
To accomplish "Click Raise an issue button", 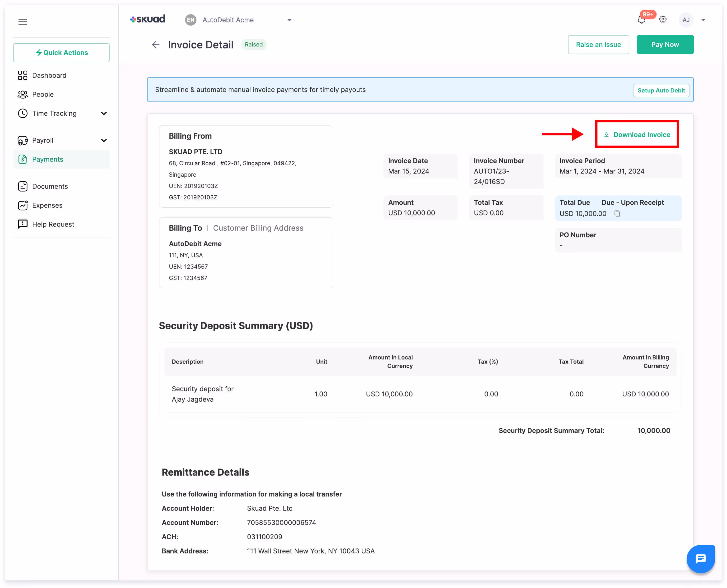I will [598, 45].
